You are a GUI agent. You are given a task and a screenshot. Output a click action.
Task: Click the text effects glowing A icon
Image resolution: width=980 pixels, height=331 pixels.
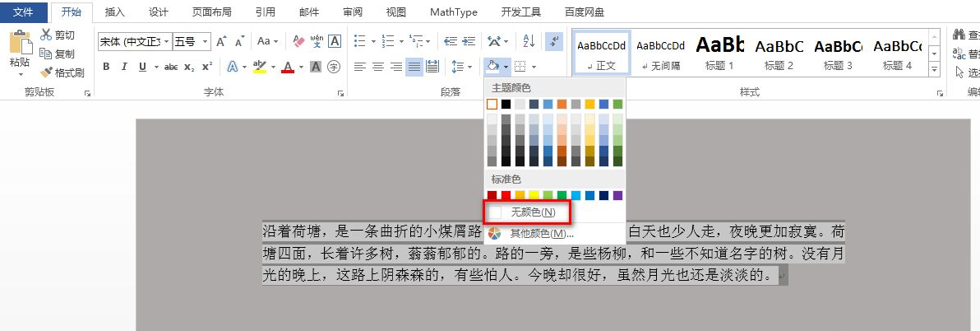[x=233, y=67]
